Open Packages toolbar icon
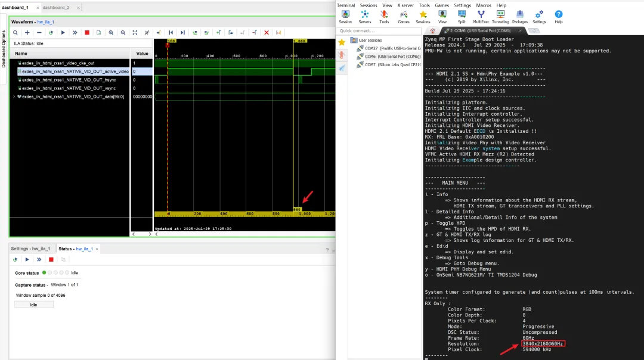This screenshot has height=360, width=644. [x=519, y=17]
